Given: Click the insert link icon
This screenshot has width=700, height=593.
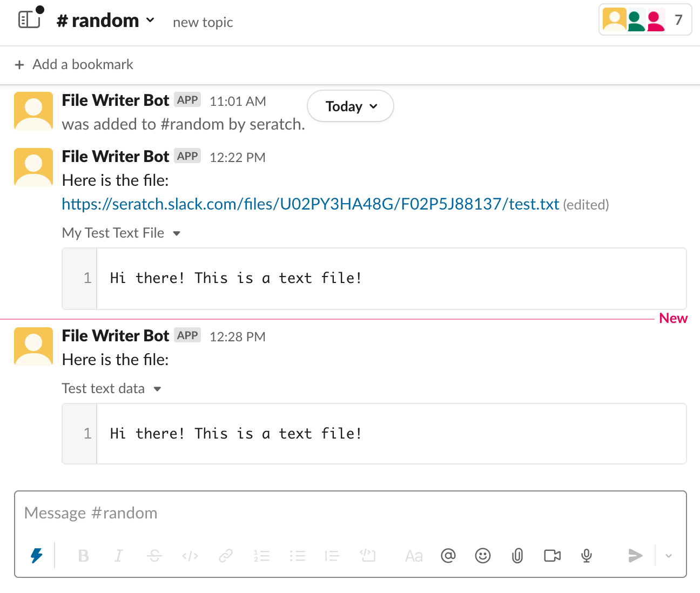Looking at the screenshot, I should 225,555.
